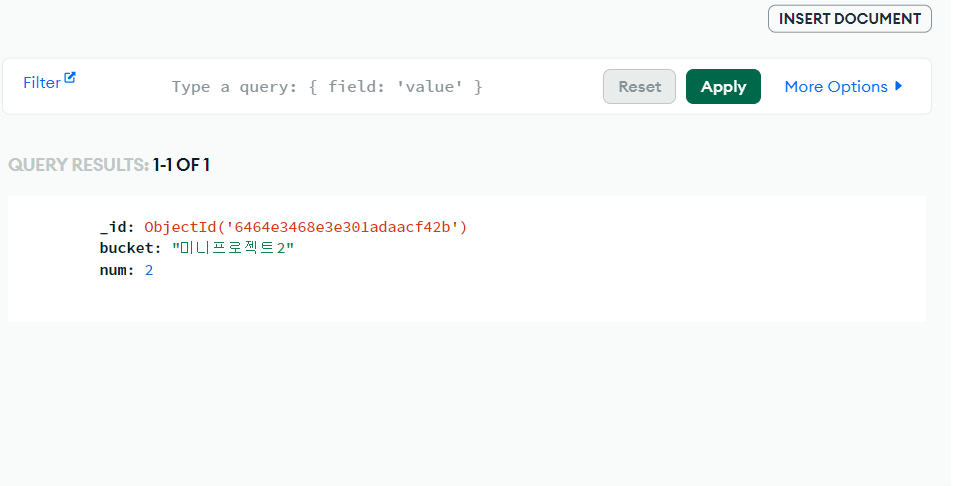Open the Filter documentation link
The image size is (953, 486).
[x=41, y=83]
